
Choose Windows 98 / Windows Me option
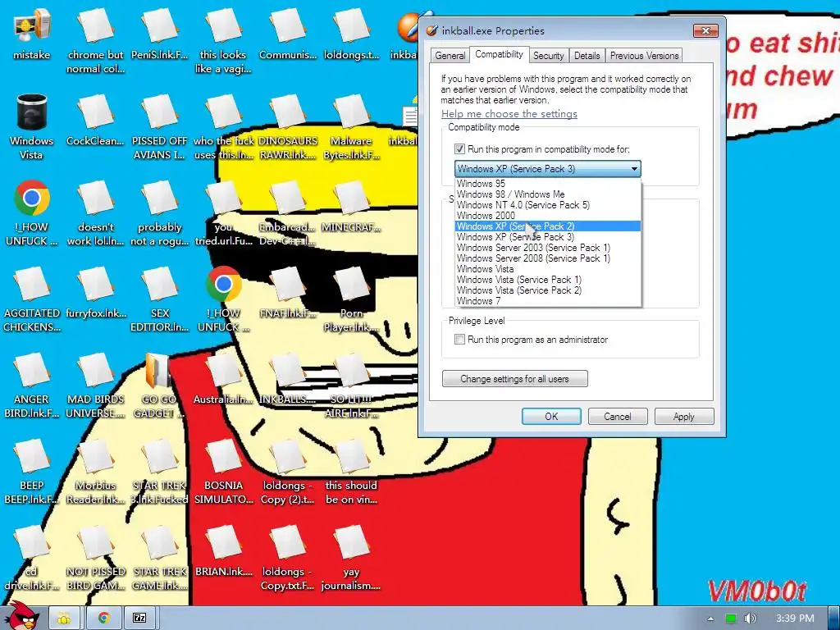pos(547,194)
